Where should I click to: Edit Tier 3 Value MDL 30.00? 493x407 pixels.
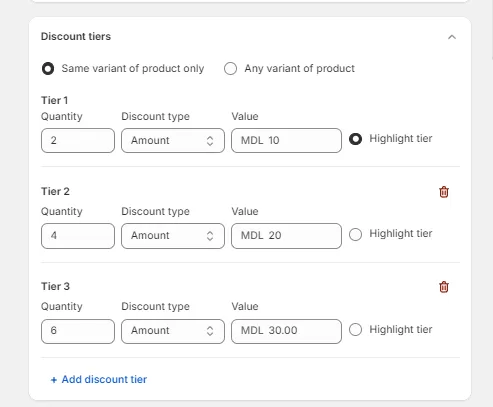[286, 331]
